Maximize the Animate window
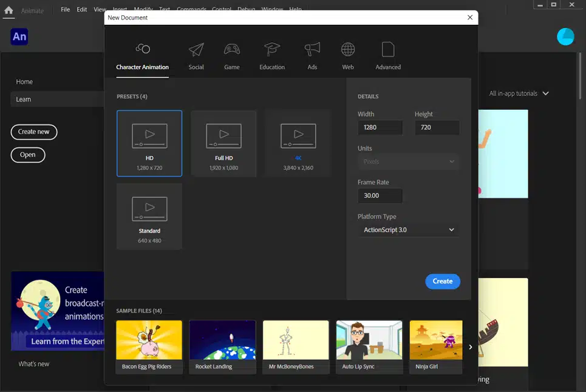Image resolution: width=586 pixels, height=392 pixels. pyautogui.click(x=554, y=5)
